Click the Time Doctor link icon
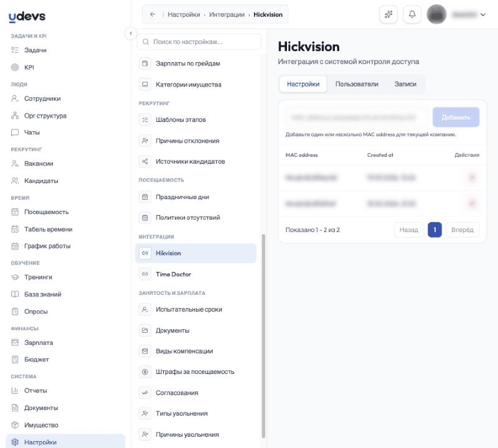This screenshot has height=448, width=498. pos(145,274)
